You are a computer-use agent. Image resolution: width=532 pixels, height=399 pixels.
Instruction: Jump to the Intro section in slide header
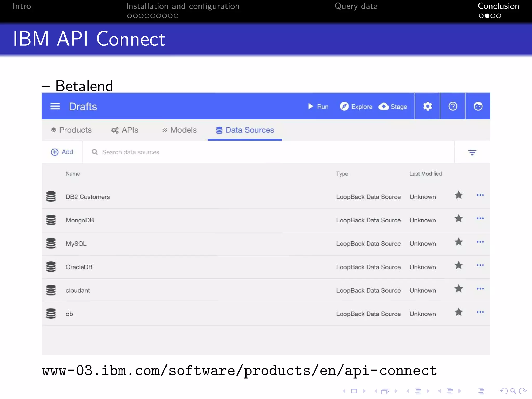coord(22,6)
